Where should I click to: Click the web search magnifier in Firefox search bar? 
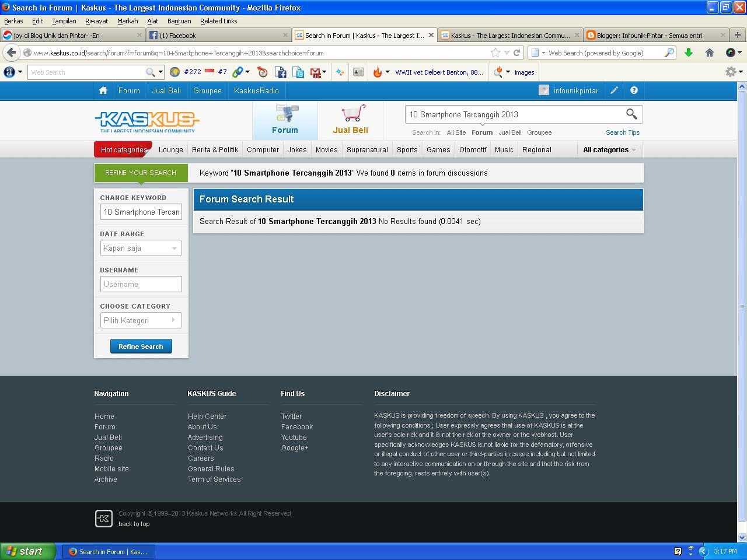coord(669,52)
